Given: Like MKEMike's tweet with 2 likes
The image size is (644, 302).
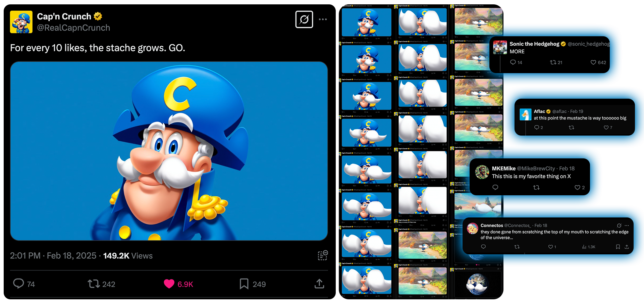Looking at the screenshot, I should (577, 188).
